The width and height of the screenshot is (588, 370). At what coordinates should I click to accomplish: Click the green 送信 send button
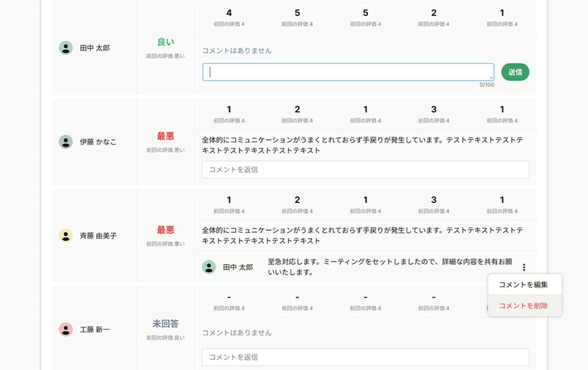pos(515,72)
